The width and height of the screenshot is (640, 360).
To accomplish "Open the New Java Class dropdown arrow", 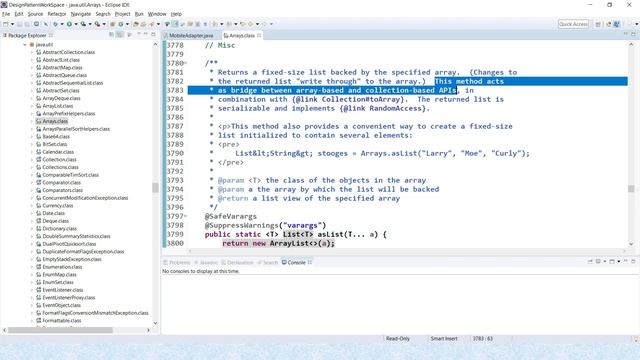I will pos(127,24).
